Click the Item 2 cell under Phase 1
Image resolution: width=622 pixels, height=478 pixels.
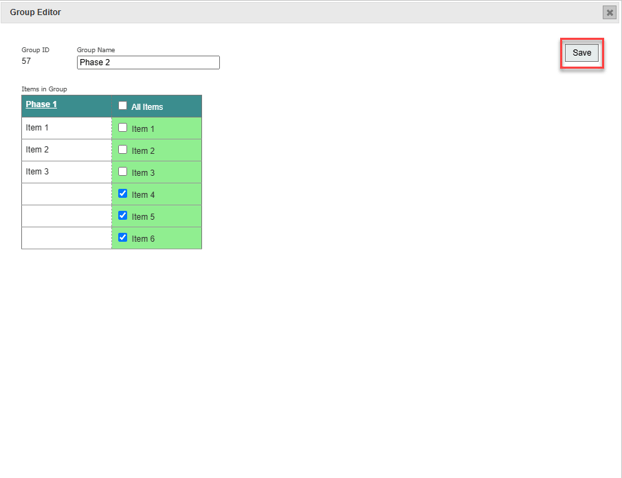(66, 150)
